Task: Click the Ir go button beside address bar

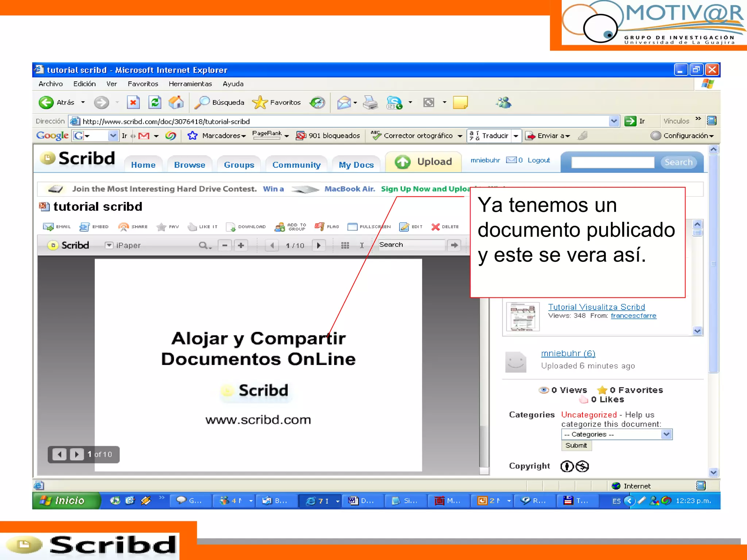Action: coord(635,121)
